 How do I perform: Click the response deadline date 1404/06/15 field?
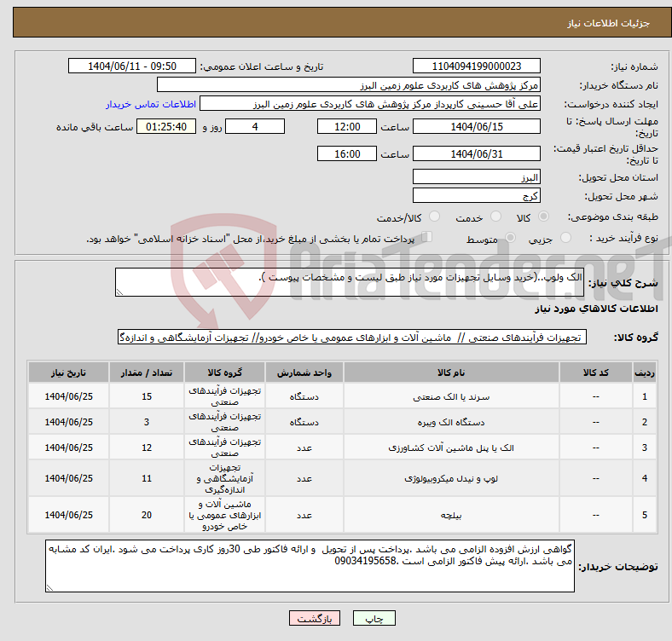(x=477, y=126)
